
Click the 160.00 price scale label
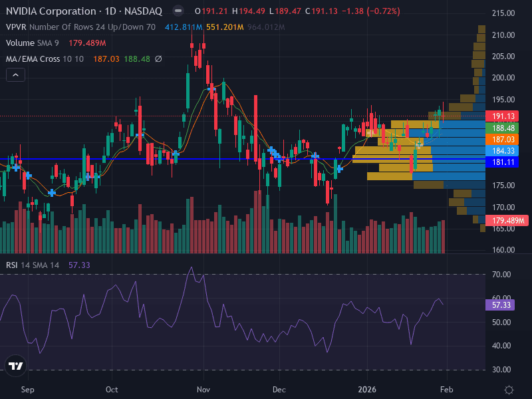click(503, 250)
